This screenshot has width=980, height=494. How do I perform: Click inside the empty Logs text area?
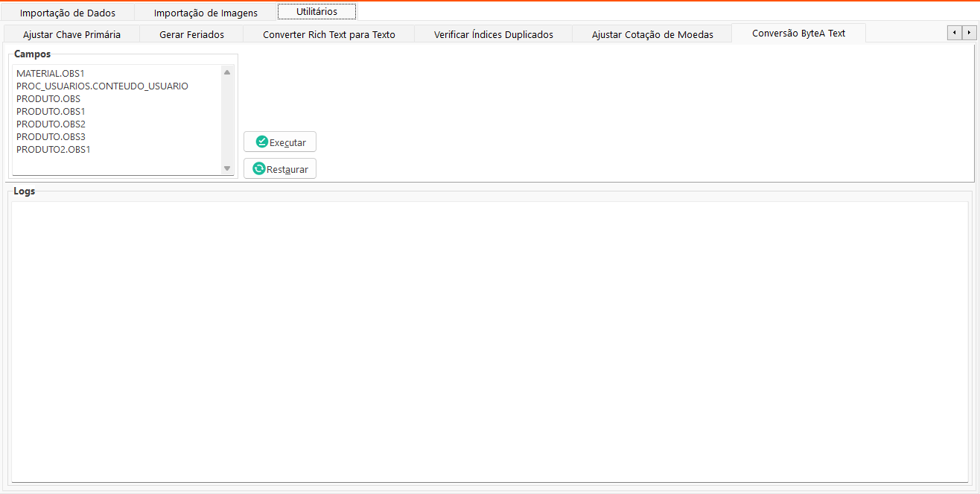[x=489, y=341]
